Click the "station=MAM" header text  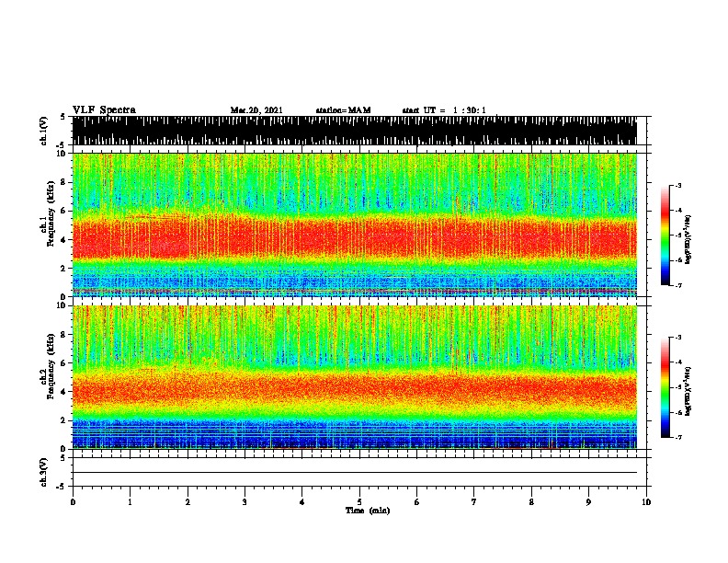point(343,110)
